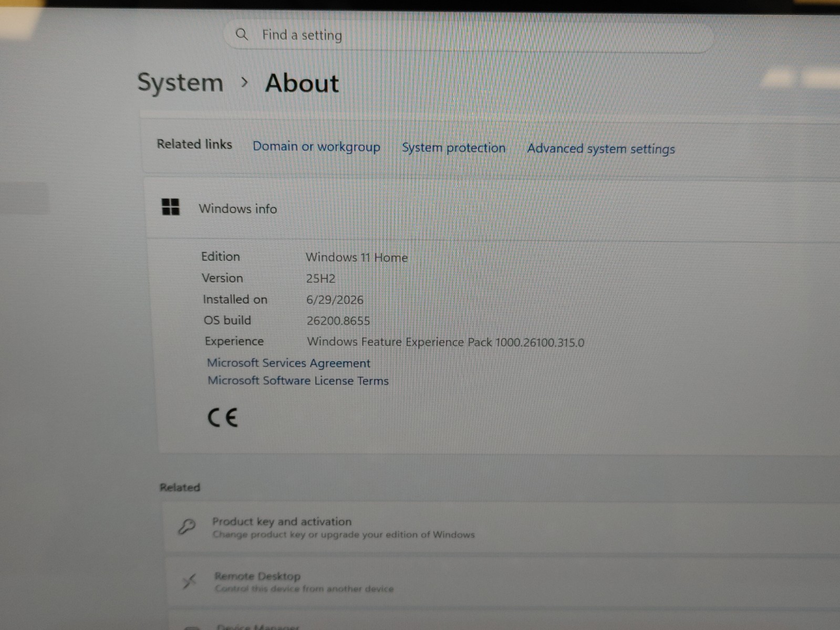
Task: Select the Windows 11 Home edition text
Action: point(357,257)
